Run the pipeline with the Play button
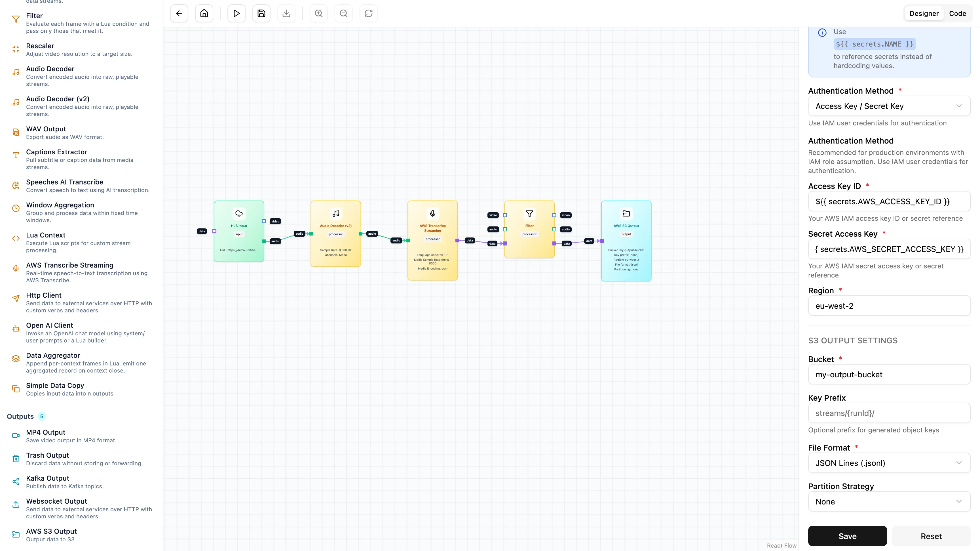Viewport: 980px width, 551px height. (x=236, y=13)
